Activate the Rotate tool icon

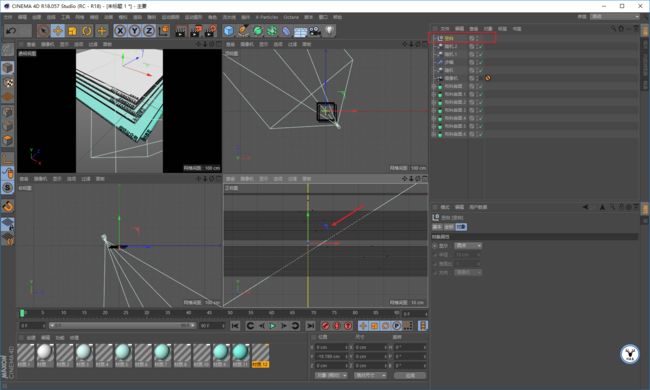pos(87,31)
